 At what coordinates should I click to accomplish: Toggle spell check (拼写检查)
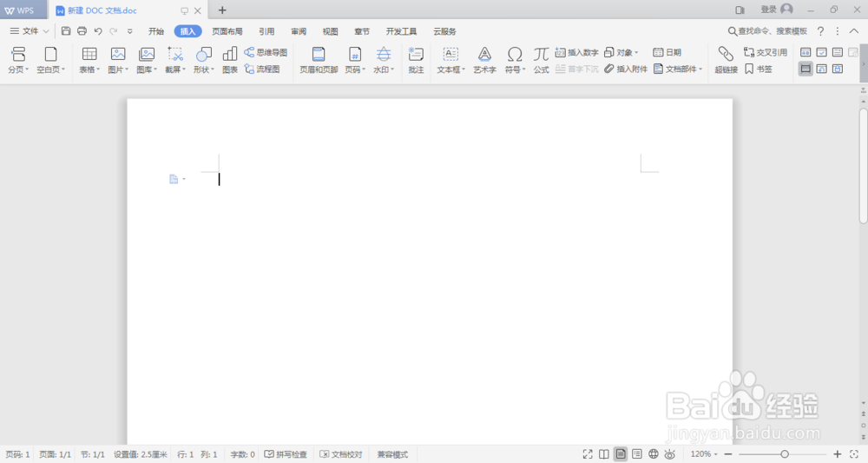(x=286, y=454)
